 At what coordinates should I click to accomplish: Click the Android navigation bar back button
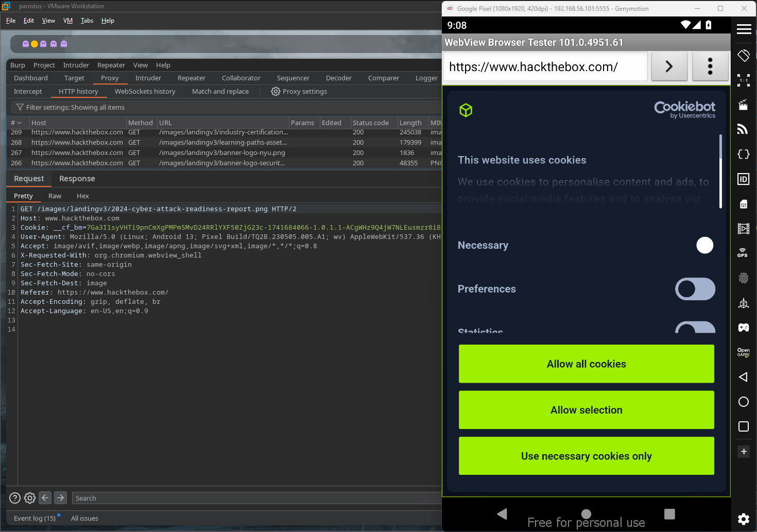(502, 513)
